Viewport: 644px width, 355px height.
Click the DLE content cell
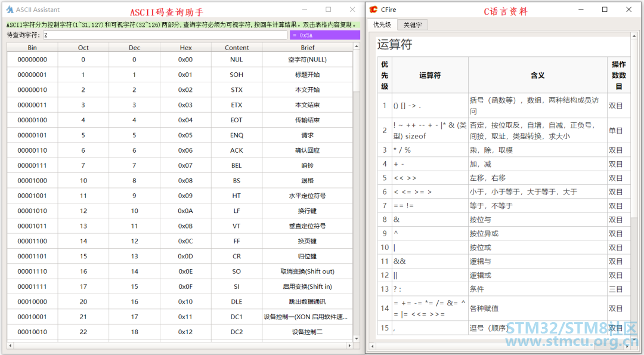(237, 301)
